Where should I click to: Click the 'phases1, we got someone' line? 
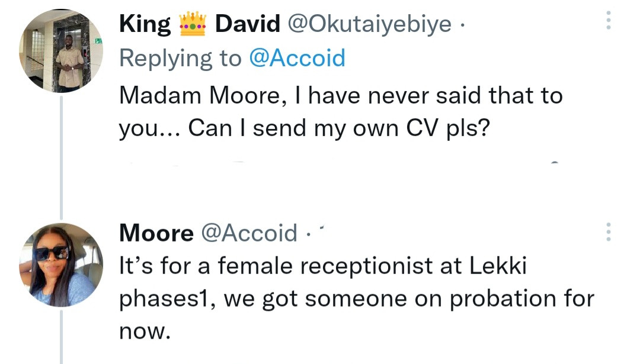tap(356, 299)
